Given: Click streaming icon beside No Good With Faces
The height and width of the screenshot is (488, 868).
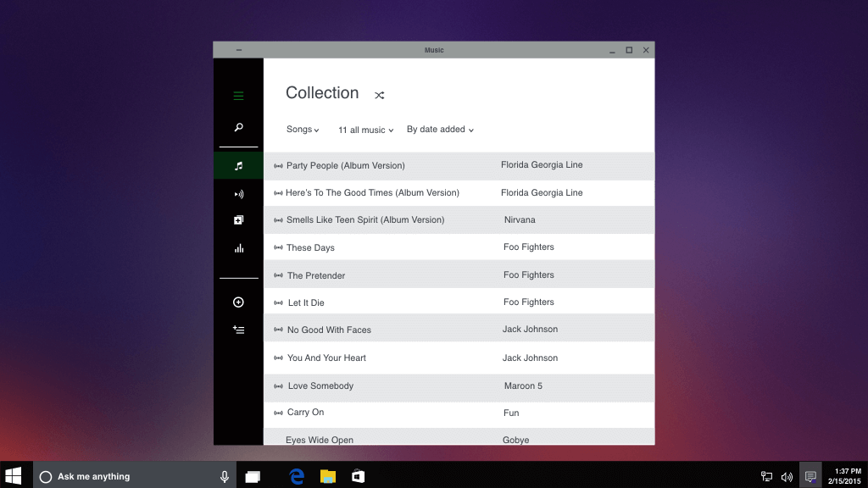Looking at the screenshot, I should pyautogui.click(x=278, y=330).
